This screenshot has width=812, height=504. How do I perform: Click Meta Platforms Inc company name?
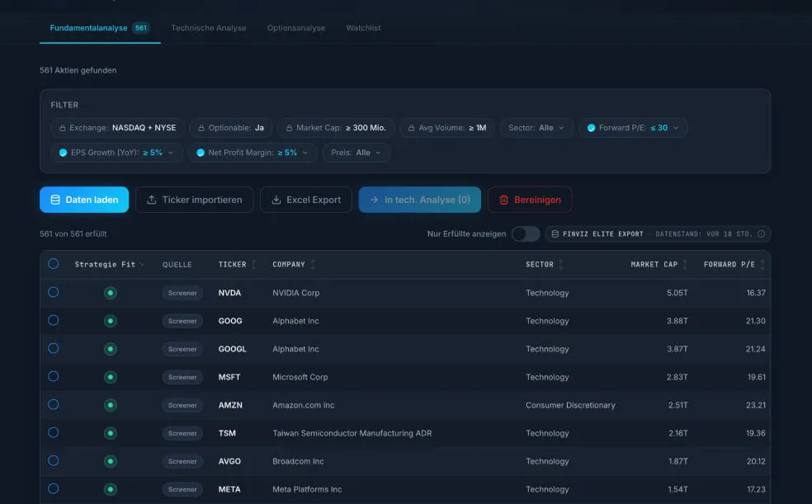tap(307, 489)
